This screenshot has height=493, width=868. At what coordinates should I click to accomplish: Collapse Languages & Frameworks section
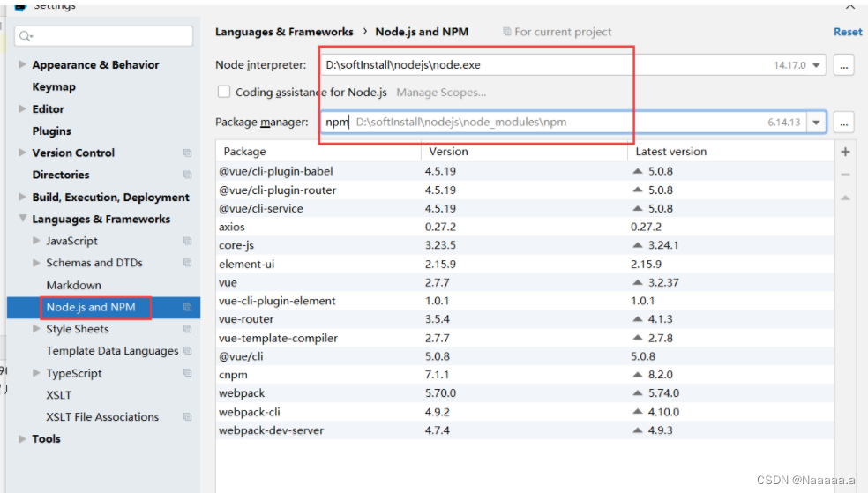pos(22,219)
